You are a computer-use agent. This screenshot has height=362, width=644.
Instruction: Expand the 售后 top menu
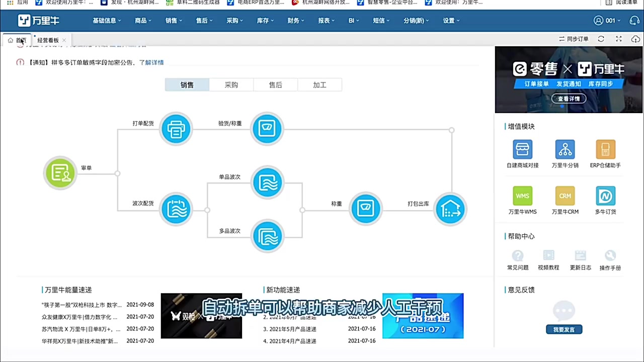click(204, 21)
